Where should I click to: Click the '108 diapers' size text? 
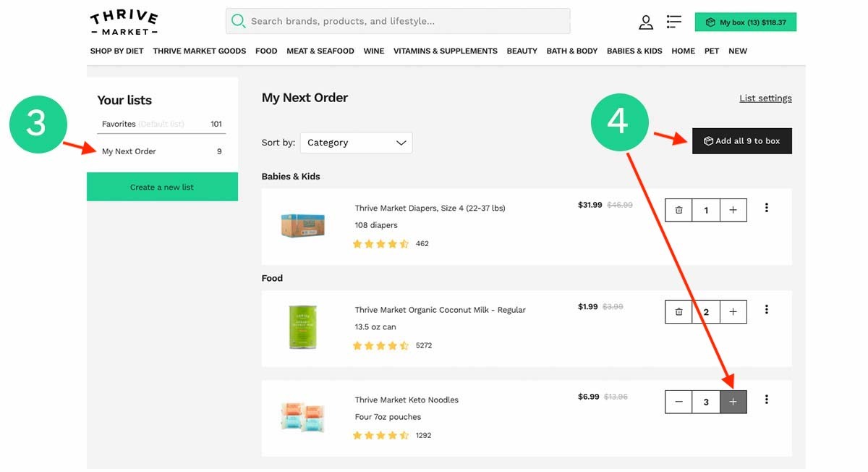(376, 225)
